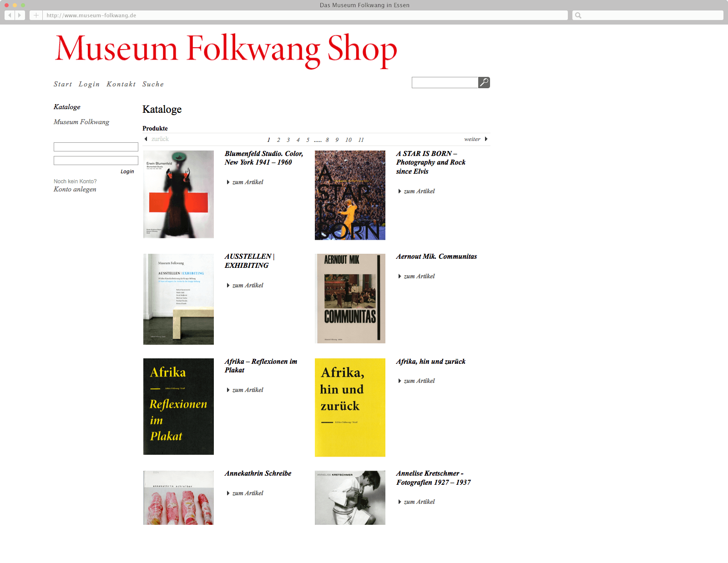
Task: Click Blumenfeld Studio. Color, New York title
Action: pyautogui.click(x=264, y=158)
